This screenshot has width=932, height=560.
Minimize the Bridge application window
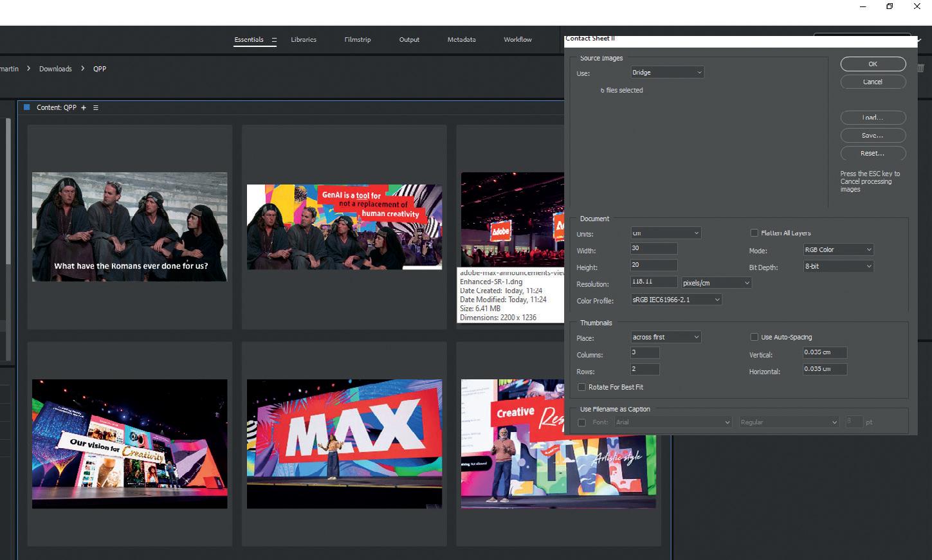(863, 6)
